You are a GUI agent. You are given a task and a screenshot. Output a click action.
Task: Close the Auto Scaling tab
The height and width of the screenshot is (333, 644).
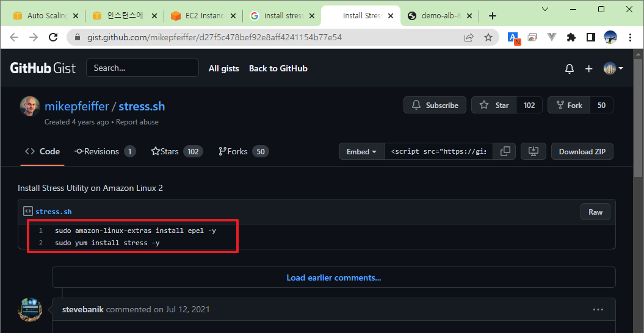(x=75, y=16)
